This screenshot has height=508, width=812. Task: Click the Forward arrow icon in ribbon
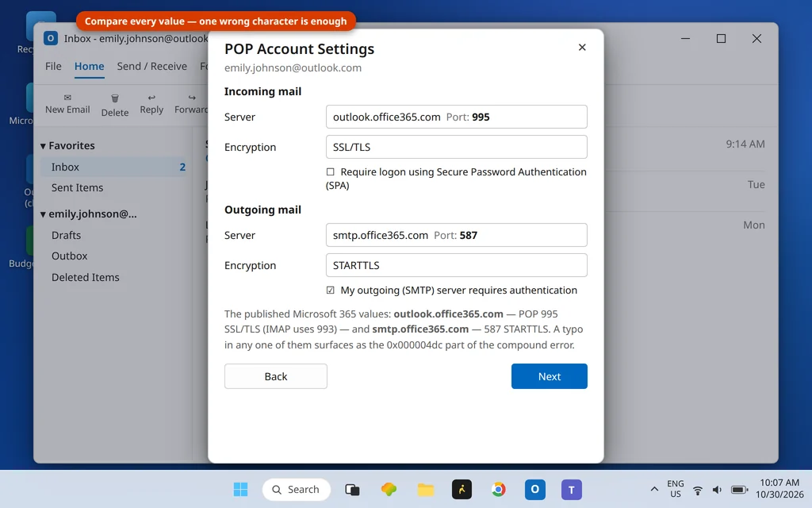[192, 98]
